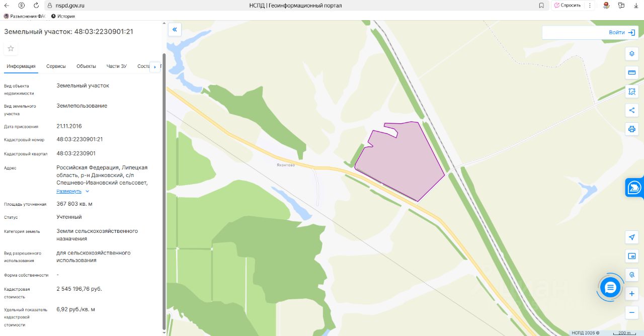This screenshot has width=644, height=336.
Task: Click Войти to log in
Action: (622, 32)
